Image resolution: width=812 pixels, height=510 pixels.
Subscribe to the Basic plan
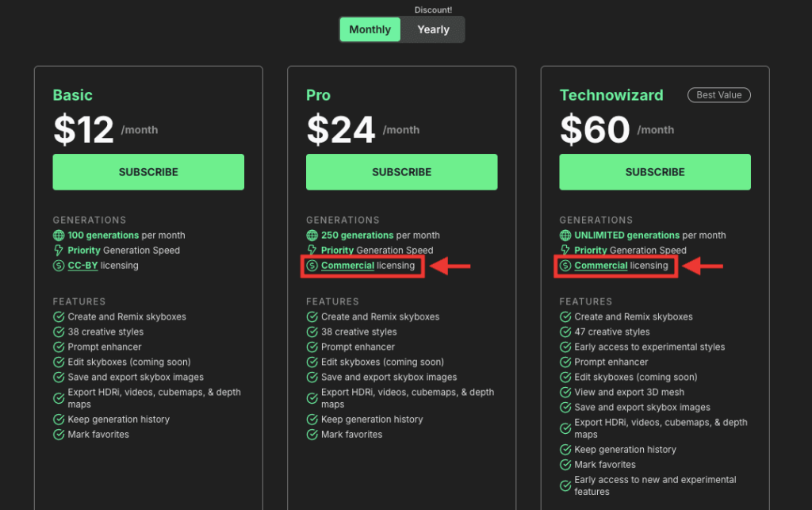[148, 172]
